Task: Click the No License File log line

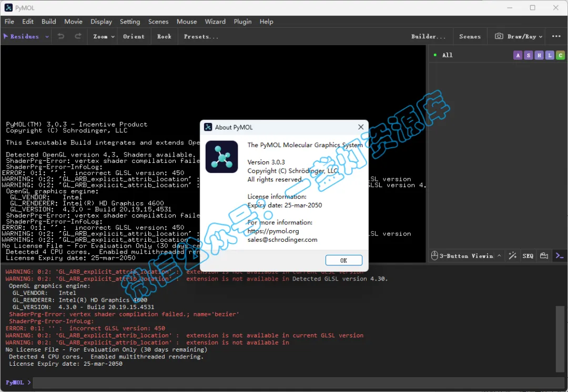Action: tap(106, 349)
